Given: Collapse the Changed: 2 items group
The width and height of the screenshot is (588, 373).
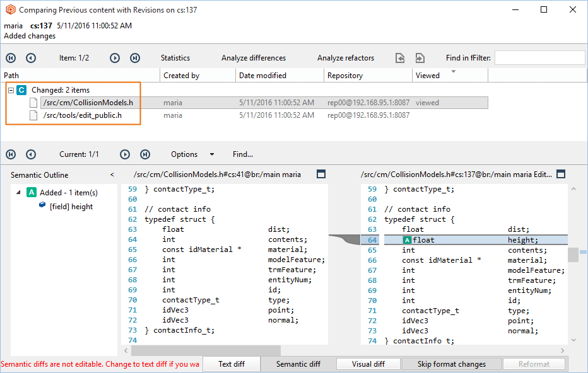Looking at the screenshot, I should [11, 90].
